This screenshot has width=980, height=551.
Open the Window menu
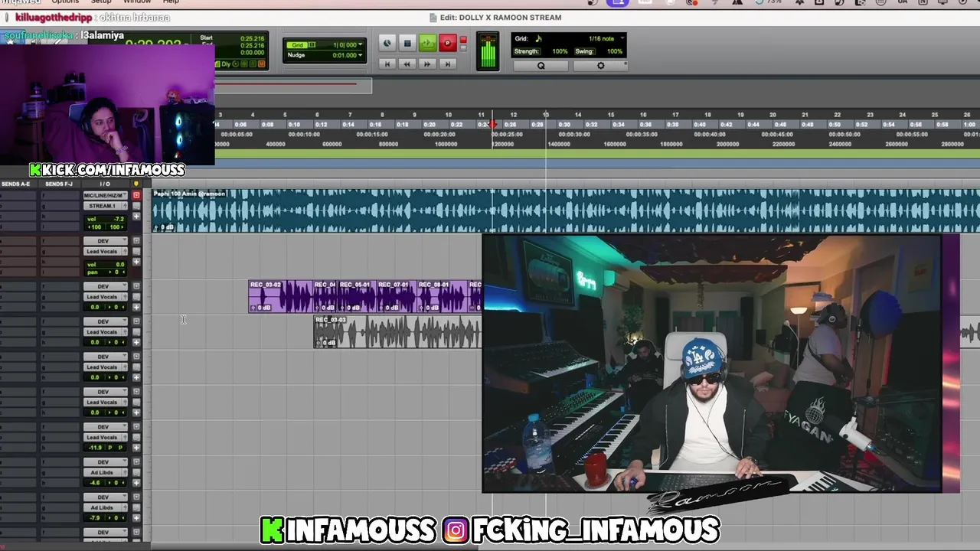[x=137, y=2]
